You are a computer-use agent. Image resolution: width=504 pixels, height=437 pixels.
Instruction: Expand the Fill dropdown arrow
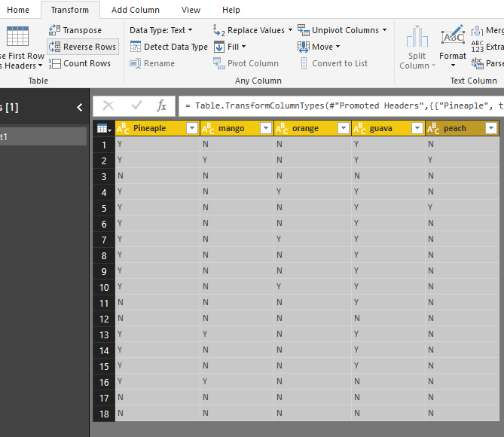pyautogui.click(x=243, y=47)
